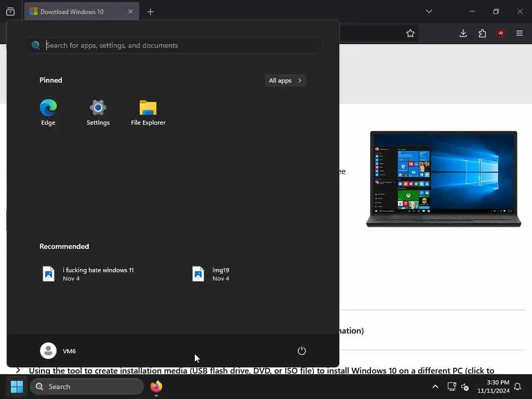Screen dimensions: 532x399
Task: Click the muted volume tray icon
Action: click(x=465, y=387)
